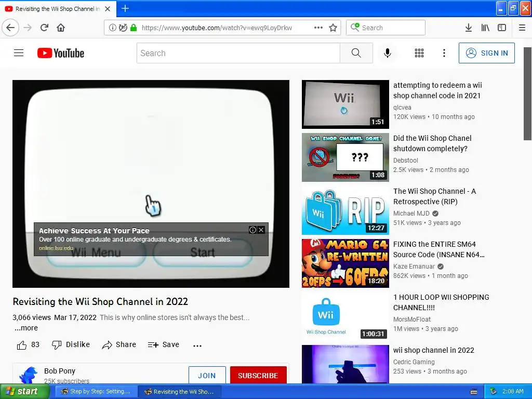Click the YouTube search magnifier button
This screenshot has height=399, width=532.
tap(356, 53)
